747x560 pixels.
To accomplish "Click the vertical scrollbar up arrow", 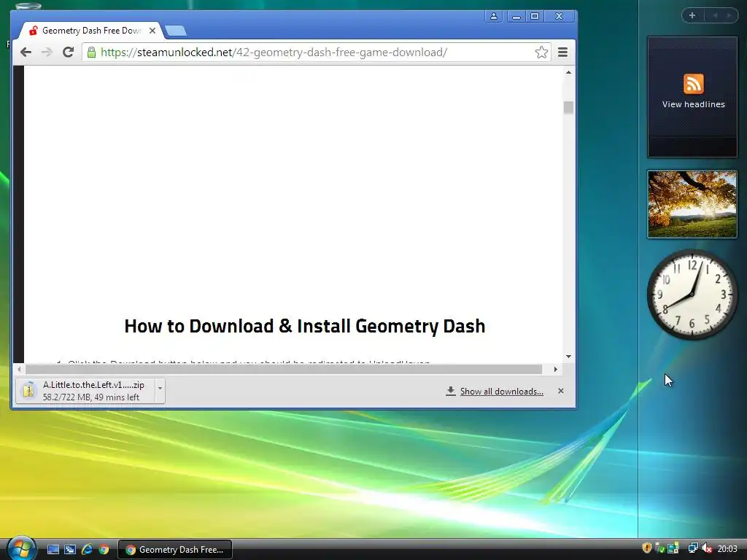I will tap(568, 72).
